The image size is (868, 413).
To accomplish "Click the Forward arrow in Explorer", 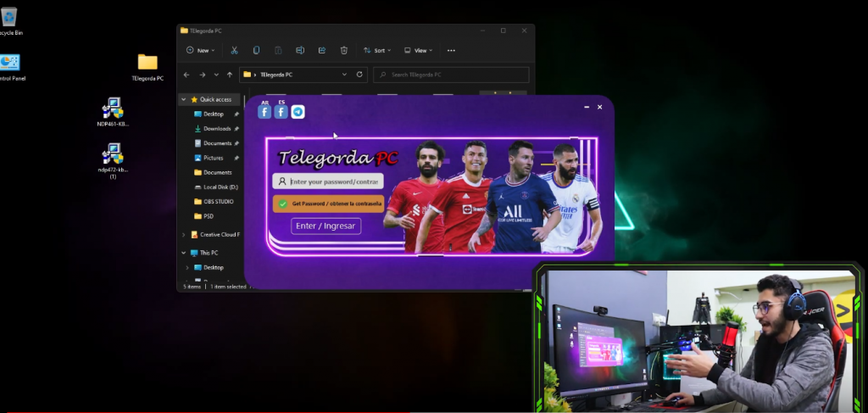I will [202, 75].
